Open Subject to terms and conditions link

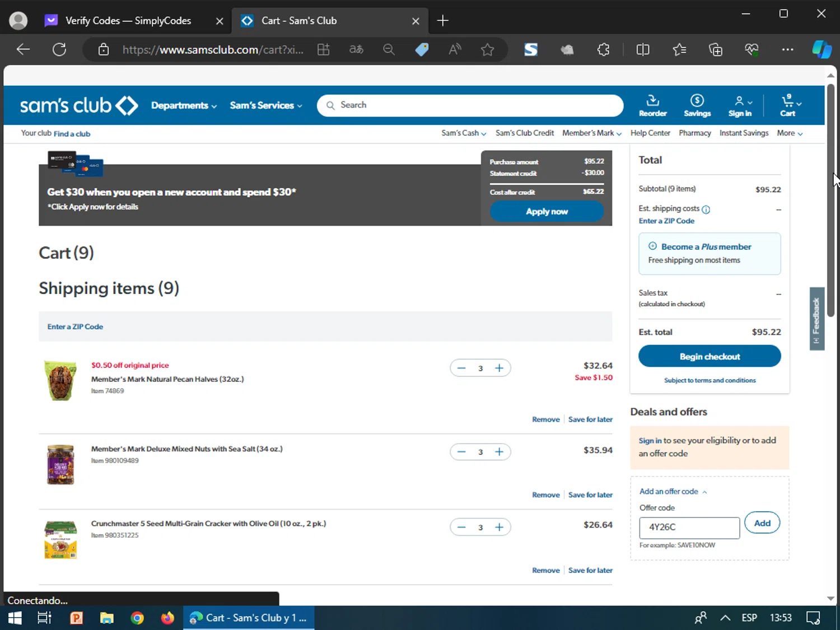[x=710, y=380]
